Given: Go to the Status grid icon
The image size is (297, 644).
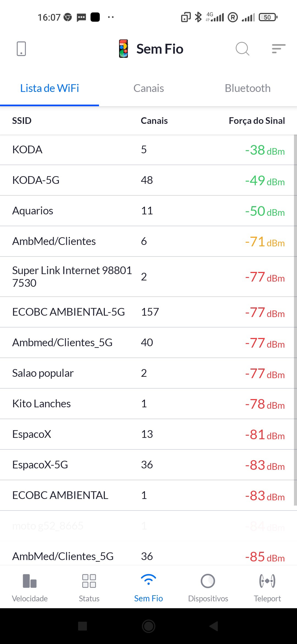Looking at the screenshot, I should [x=89, y=581].
